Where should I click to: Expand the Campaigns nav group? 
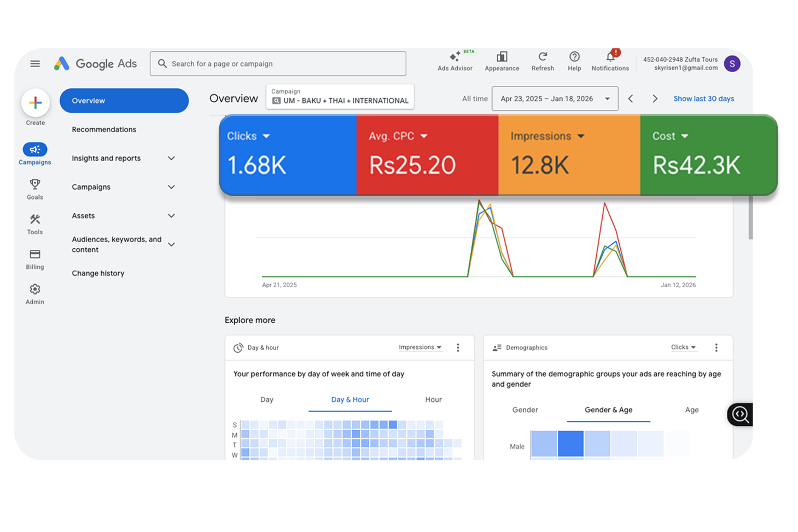coord(171,187)
